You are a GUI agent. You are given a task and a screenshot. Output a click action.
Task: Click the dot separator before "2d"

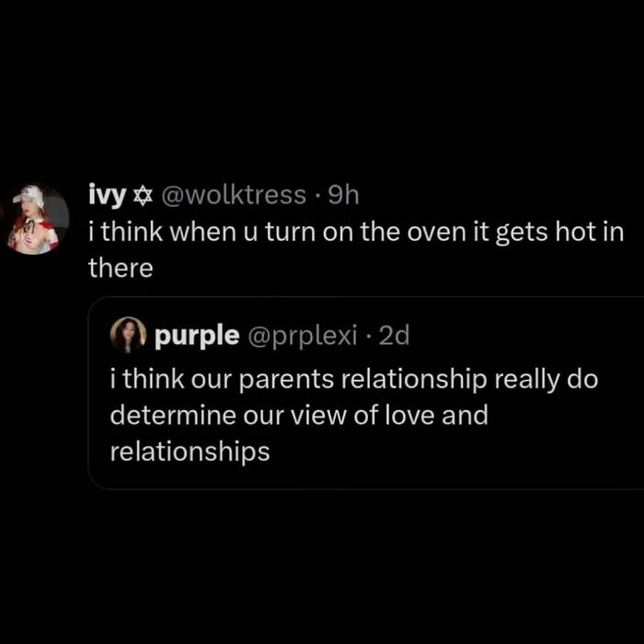pos(368,336)
